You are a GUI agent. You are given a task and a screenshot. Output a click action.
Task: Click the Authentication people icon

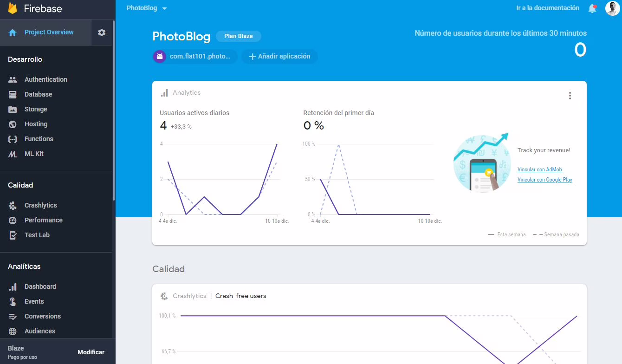pyautogui.click(x=13, y=79)
